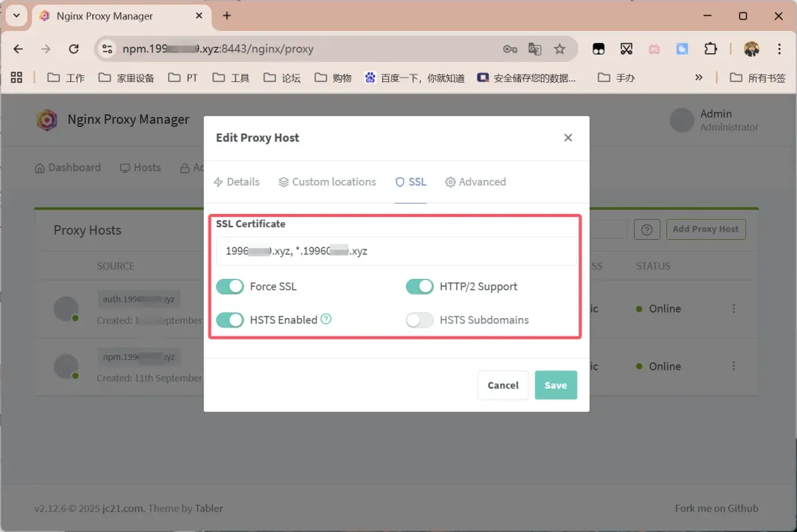Go forward in browser history
The image size is (797, 532).
pos(46,49)
